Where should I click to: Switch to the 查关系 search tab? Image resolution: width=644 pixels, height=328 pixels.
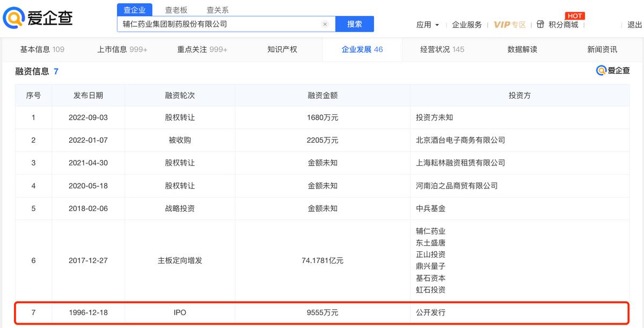(217, 10)
